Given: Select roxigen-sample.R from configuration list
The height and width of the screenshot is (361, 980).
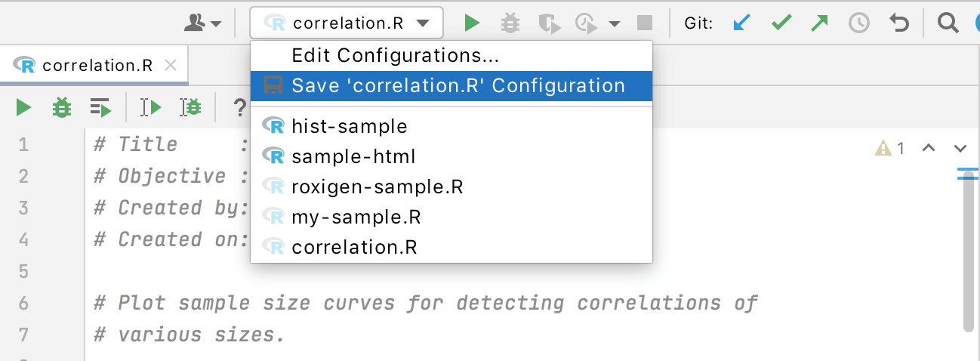Looking at the screenshot, I should (377, 187).
